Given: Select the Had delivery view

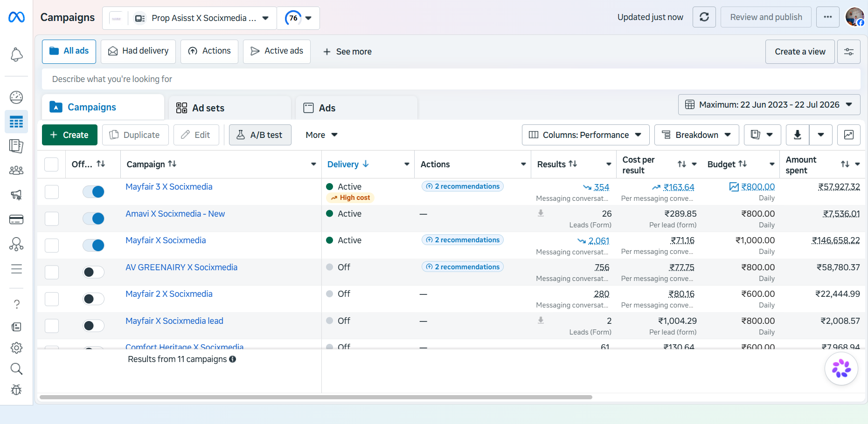Looking at the screenshot, I should tap(138, 51).
